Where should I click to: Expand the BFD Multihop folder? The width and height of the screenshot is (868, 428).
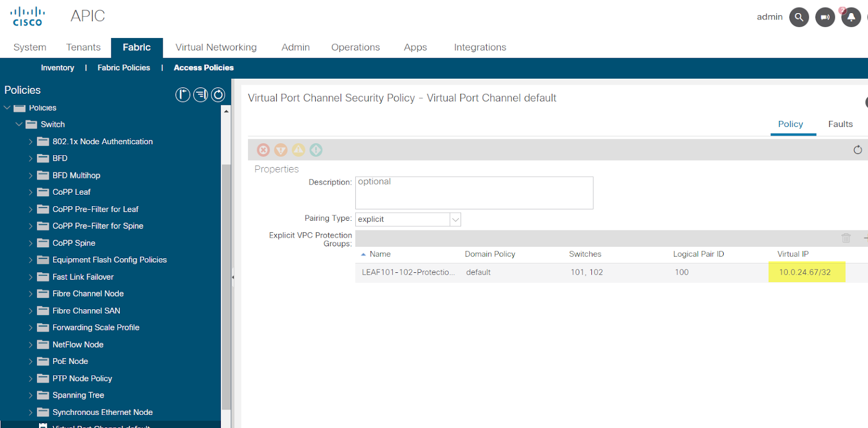point(30,175)
